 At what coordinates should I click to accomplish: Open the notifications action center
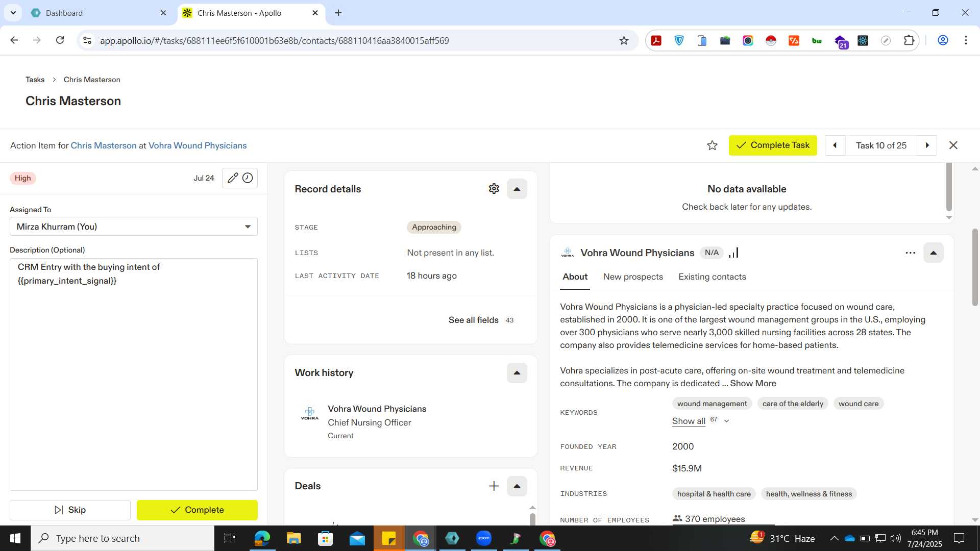point(959,538)
